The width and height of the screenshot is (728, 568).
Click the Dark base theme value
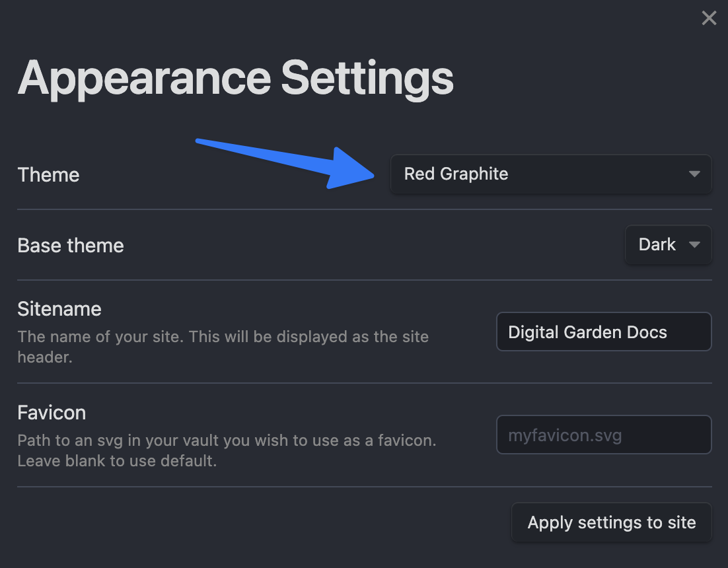point(657,245)
